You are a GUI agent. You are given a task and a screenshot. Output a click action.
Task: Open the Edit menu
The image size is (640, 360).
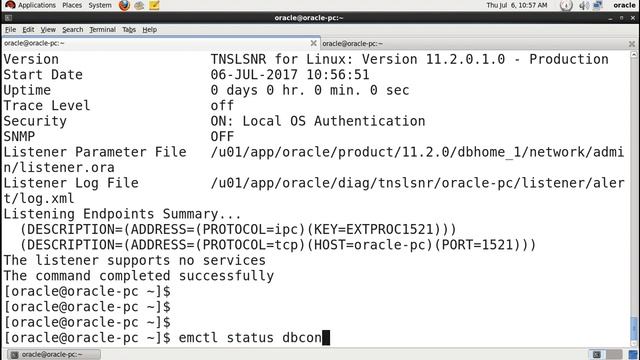click(x=28, y=29)
